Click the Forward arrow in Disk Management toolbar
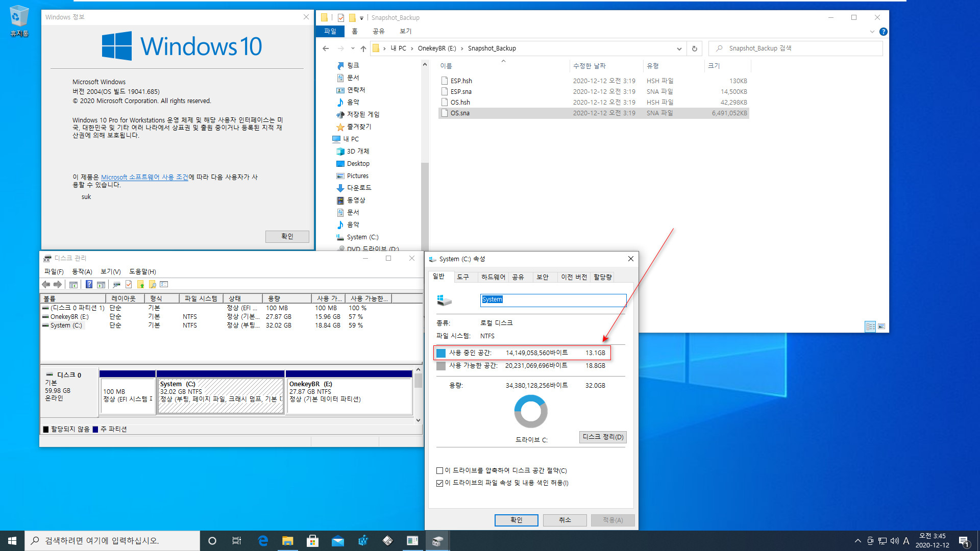 coord(58,285)
